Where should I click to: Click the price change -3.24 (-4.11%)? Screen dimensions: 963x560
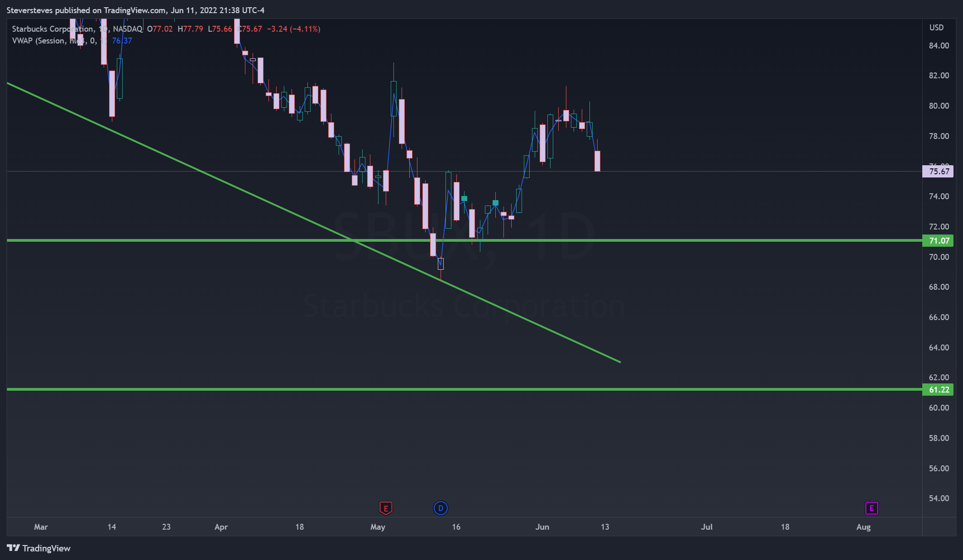(x=293, y=29)
